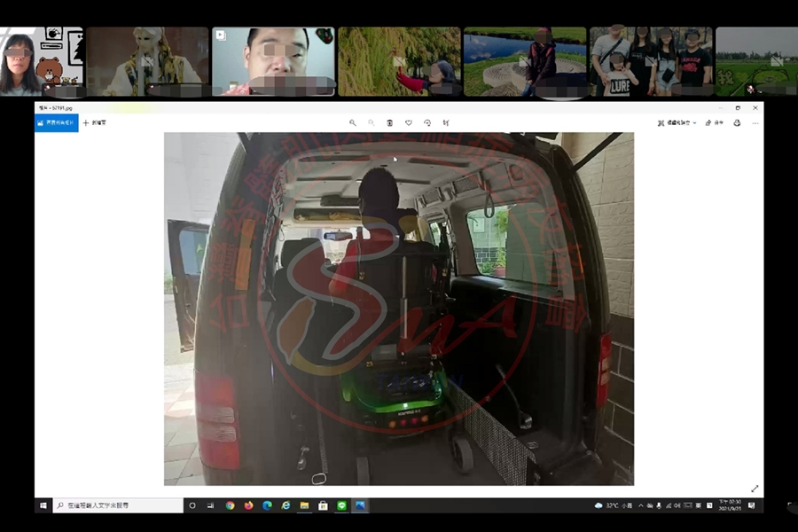Launch Firefox from the taskbar
This screenshot has width=798, height=532.
coord(248,505)
